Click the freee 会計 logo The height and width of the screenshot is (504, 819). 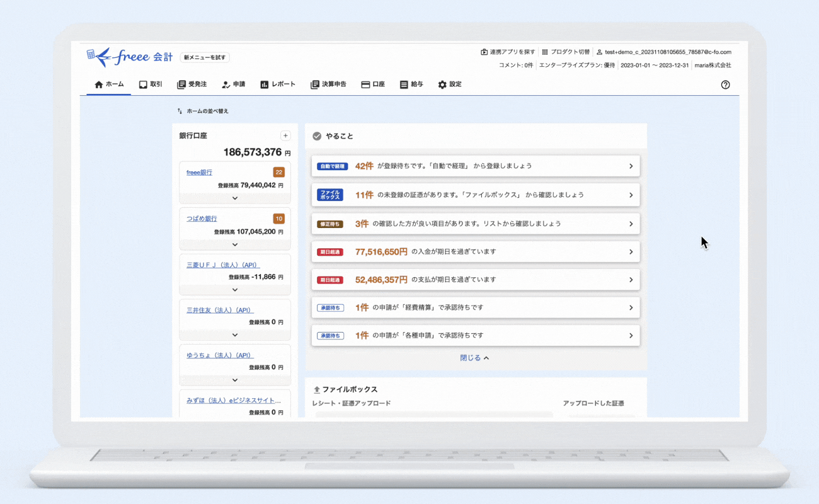tap(129, 57)
